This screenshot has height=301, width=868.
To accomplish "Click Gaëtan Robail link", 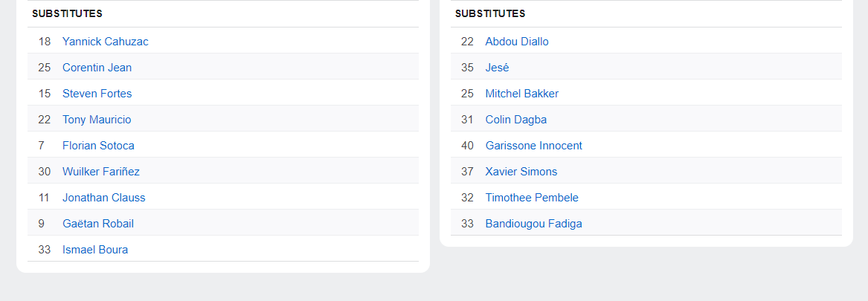I will click(x=97, y=224).
